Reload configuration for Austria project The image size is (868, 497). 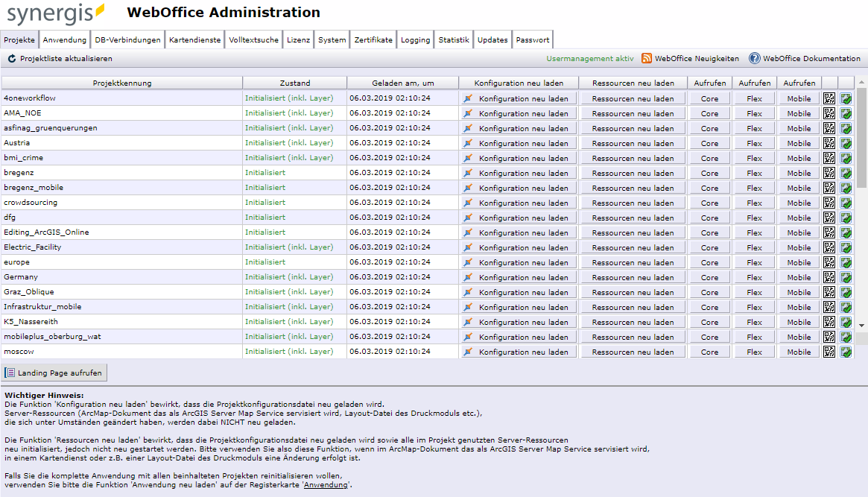(x=518, y=142)
